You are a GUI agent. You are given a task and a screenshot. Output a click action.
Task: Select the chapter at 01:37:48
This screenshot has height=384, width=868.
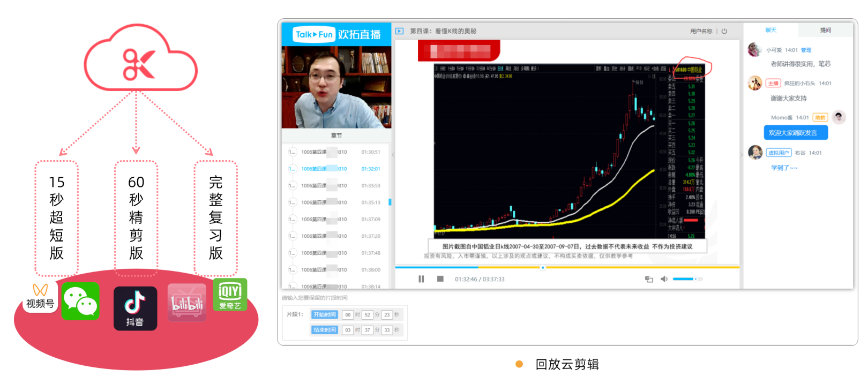click(336, 253)
